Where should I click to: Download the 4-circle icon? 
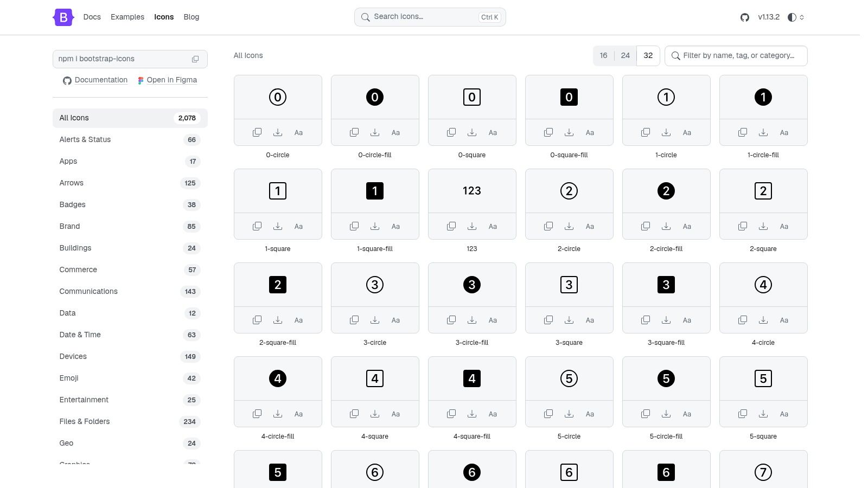(763, 320)
